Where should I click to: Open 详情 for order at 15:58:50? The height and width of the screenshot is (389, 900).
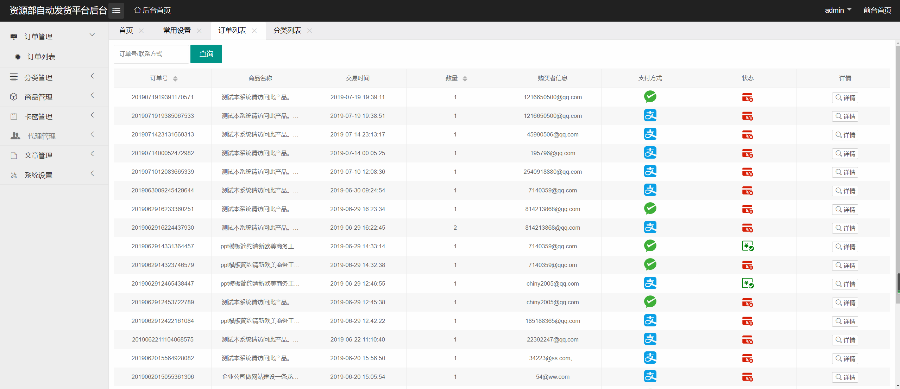pos(845,359)
